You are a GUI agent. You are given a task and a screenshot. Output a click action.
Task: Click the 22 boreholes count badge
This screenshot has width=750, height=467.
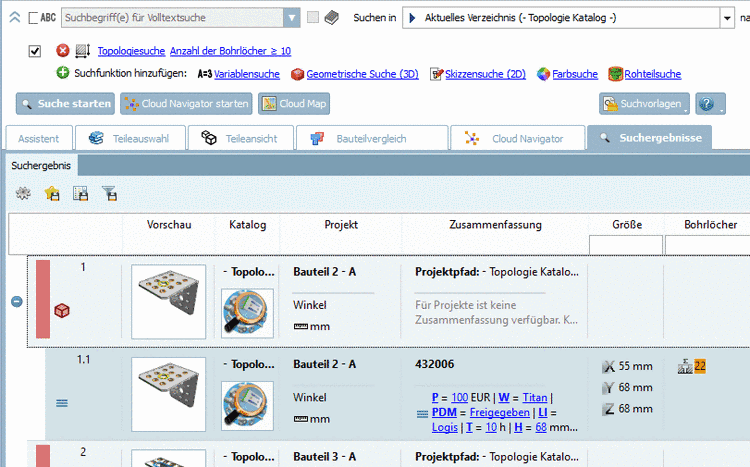(x=700, y=366)
